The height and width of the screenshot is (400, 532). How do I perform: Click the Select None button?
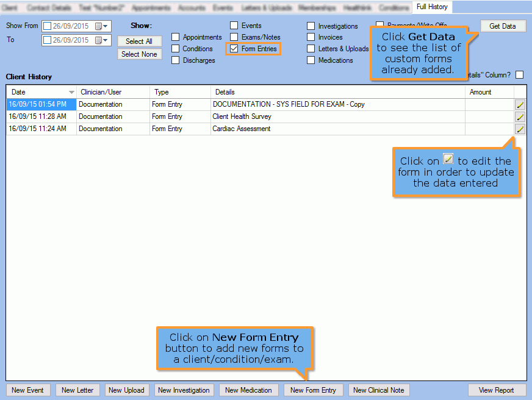tap(139, 54)
